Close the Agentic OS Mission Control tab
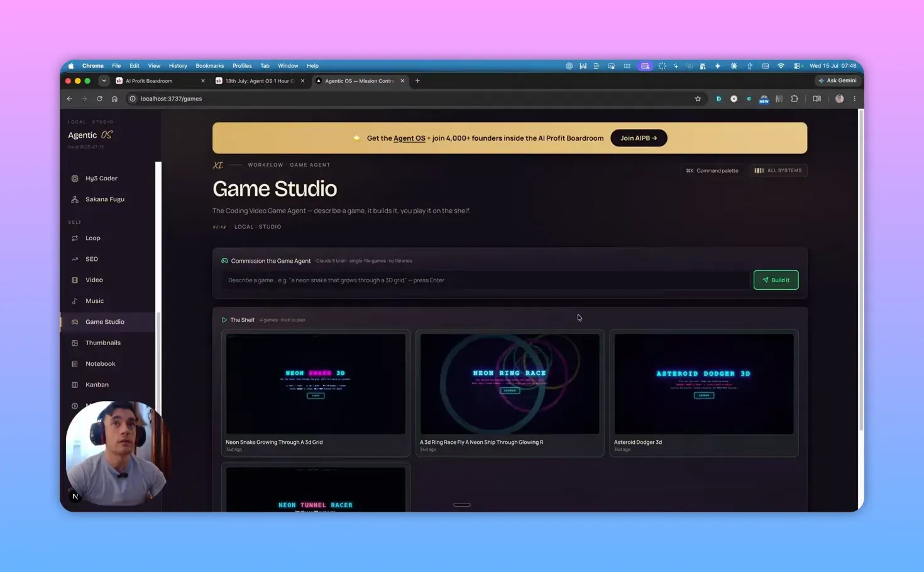924x572 pixels. click(402, 81)
